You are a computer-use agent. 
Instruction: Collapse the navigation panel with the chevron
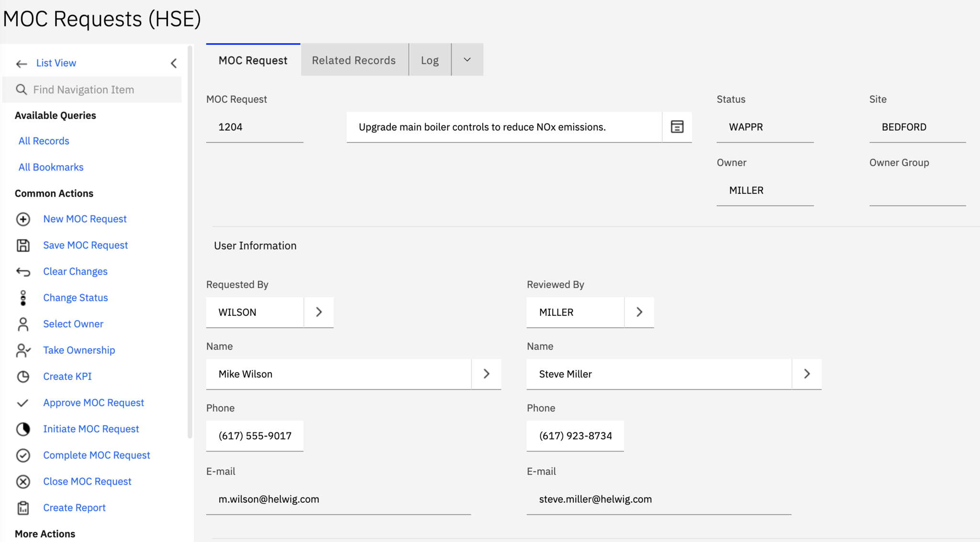(x=174, y=63)
